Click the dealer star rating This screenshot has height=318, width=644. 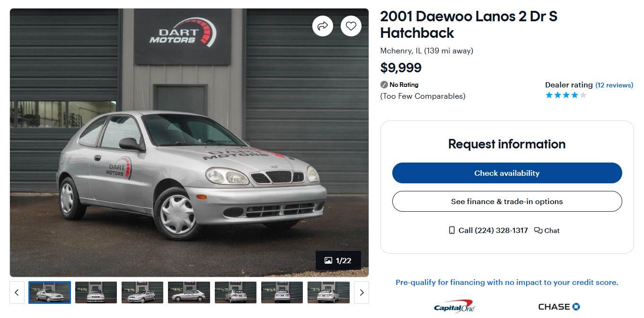pos(566,95)
